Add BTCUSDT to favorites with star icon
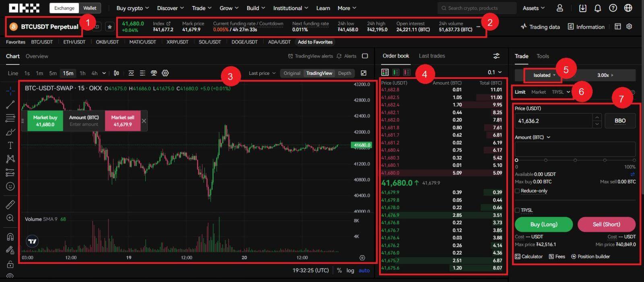The image size is (644, 282). [x=109, y=27]
